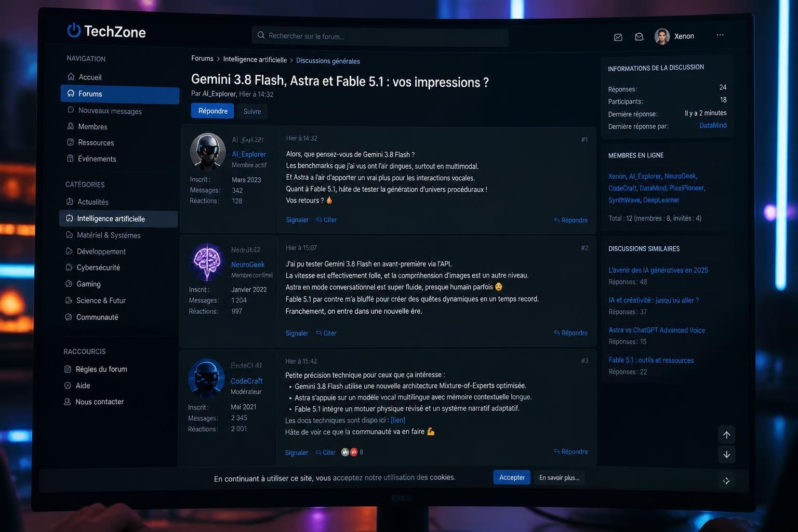Screen dimensions: 798x532
Task: Click the blue Répondre button under the title
Action: (x=212, y=111)
